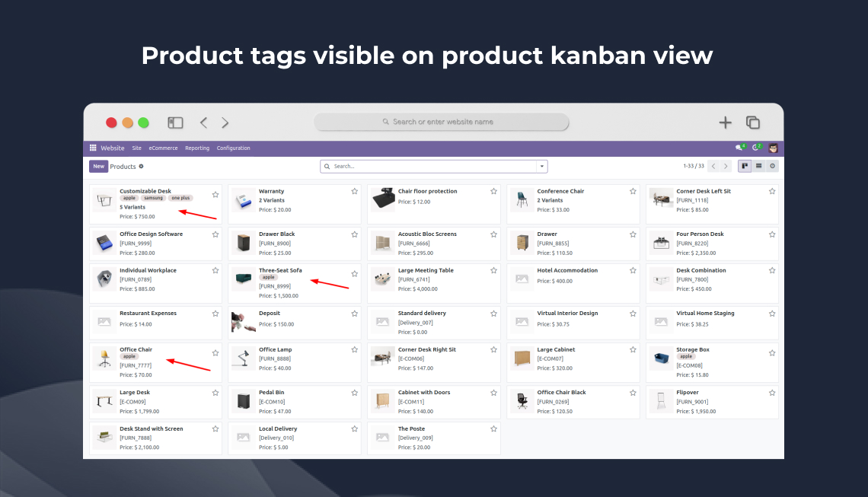Open the Configuration menu
The width and height of the screenshot is (868, 497).
[233, 148]
